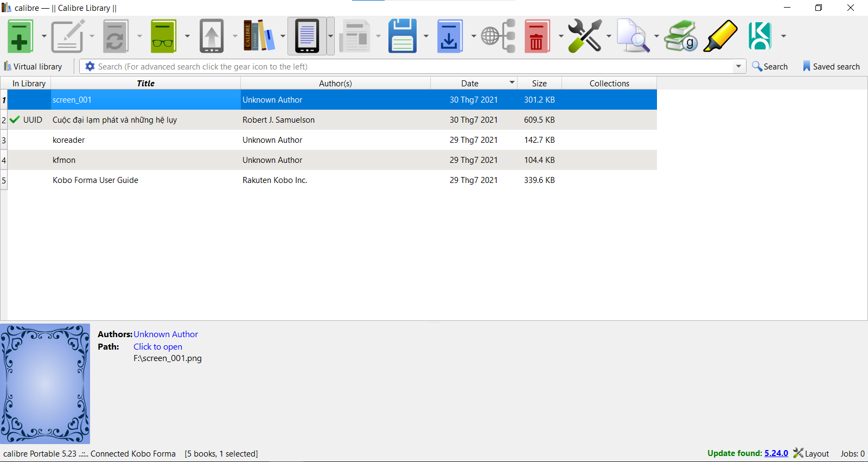Viewport: 868px width, 462px height.
Task: Click the Collections column header
Action: click(x=609, y=83)
